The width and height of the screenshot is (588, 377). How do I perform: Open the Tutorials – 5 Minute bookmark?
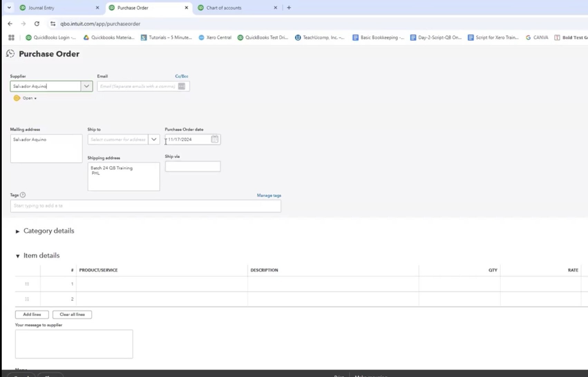click(x=166, y=37)
